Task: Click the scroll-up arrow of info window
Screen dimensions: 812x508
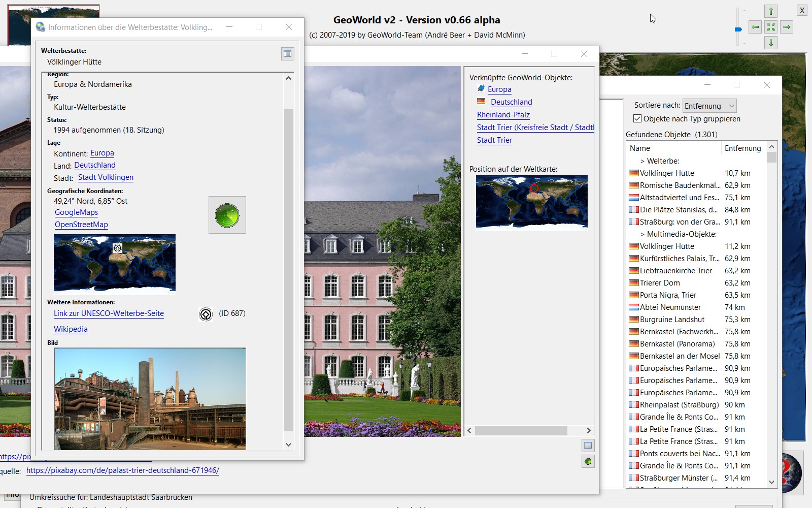Action: (288, 78)
